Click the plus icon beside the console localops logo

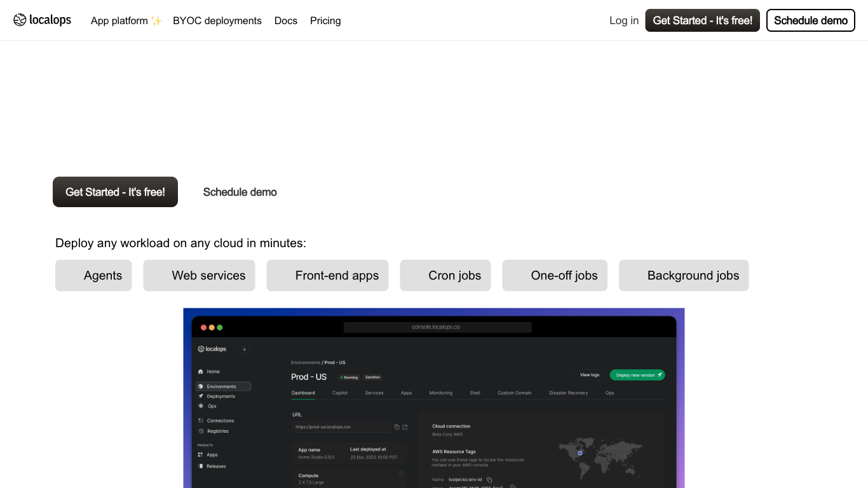[244, 349]
